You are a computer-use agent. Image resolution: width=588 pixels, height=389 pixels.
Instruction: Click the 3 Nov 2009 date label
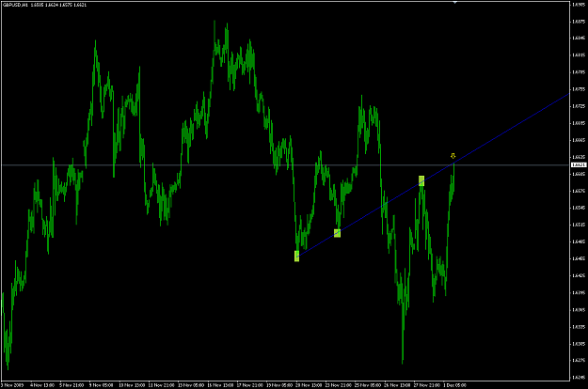[x=12, y=385]
